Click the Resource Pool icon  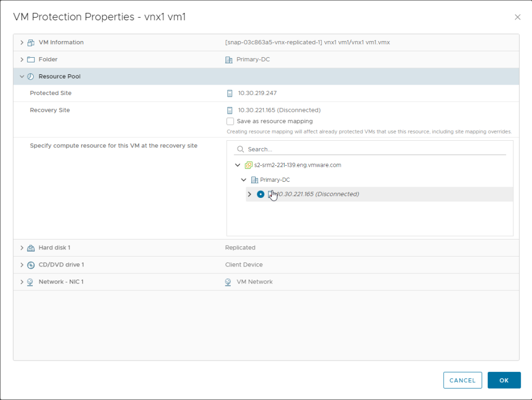point(31,77)
